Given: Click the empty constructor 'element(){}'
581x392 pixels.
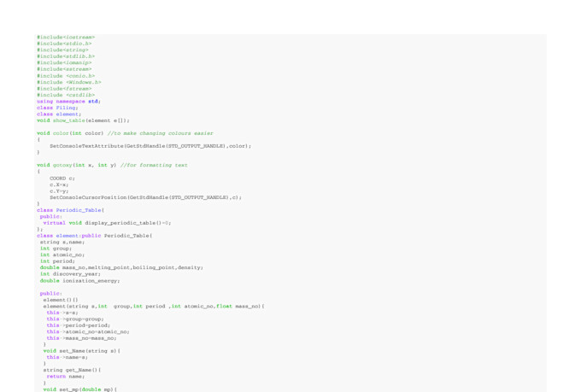Looking at the screenshot, I should (61, 300).
